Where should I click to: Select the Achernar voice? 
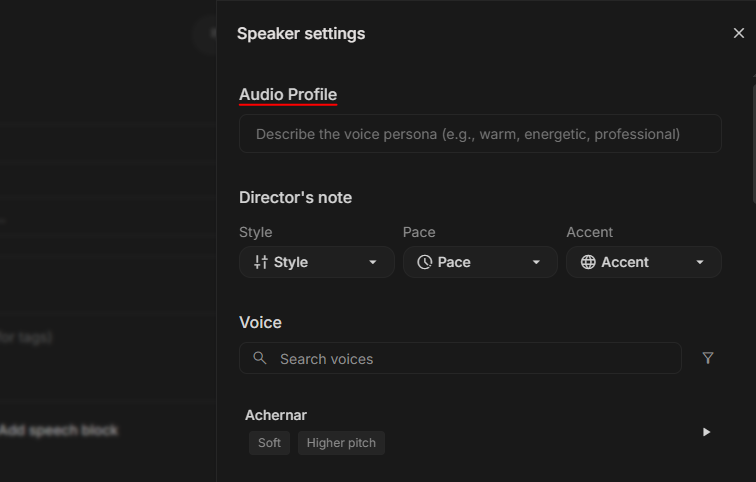coord(276,415)
